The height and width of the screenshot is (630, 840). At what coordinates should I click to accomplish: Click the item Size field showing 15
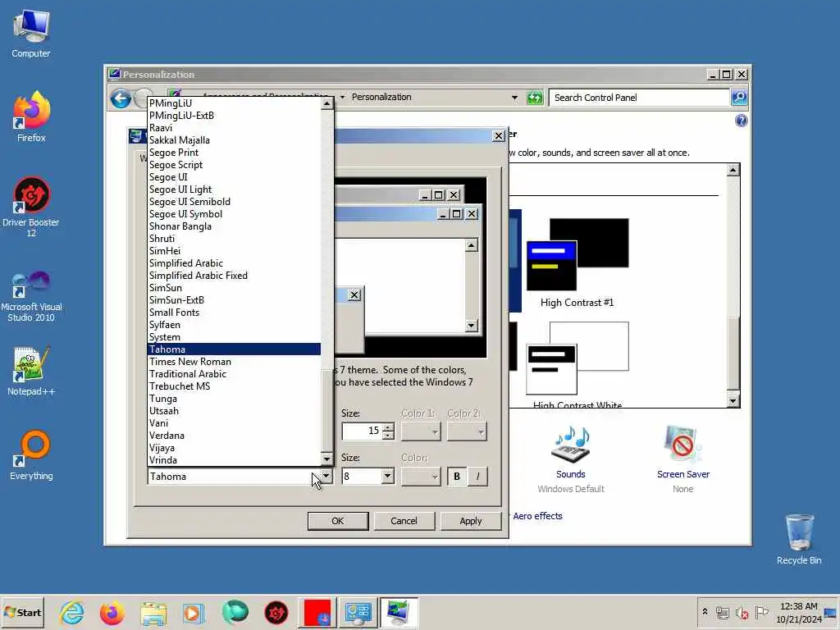(362, 431)
